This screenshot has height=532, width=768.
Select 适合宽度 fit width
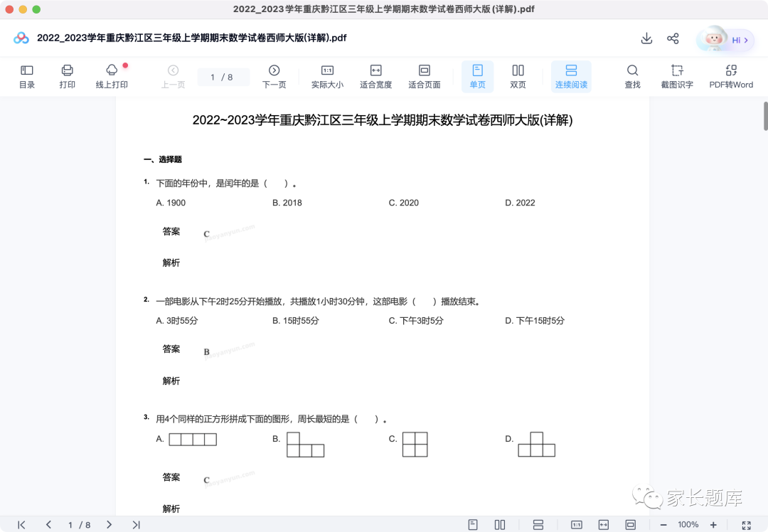tap(375, 77)
